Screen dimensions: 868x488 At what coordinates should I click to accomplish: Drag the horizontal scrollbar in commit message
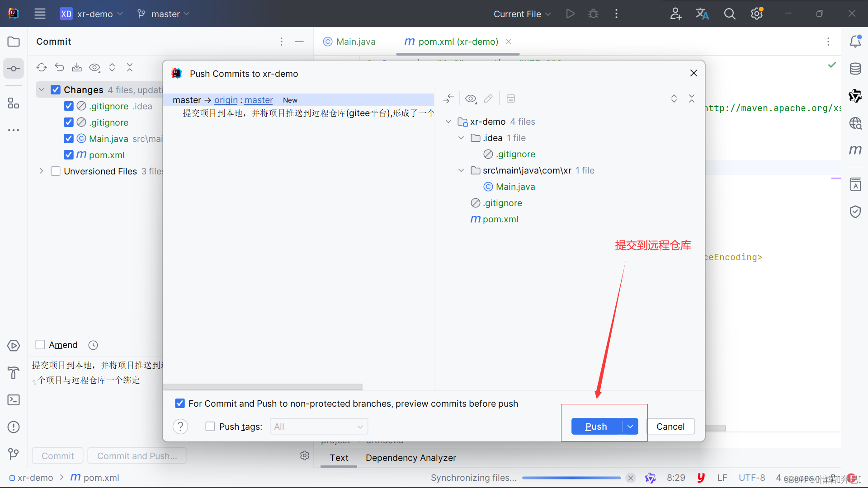[x=266, y=387]
